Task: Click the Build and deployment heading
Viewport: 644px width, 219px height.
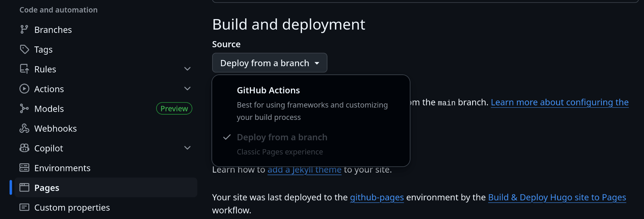Action: (x=289, y=24)
